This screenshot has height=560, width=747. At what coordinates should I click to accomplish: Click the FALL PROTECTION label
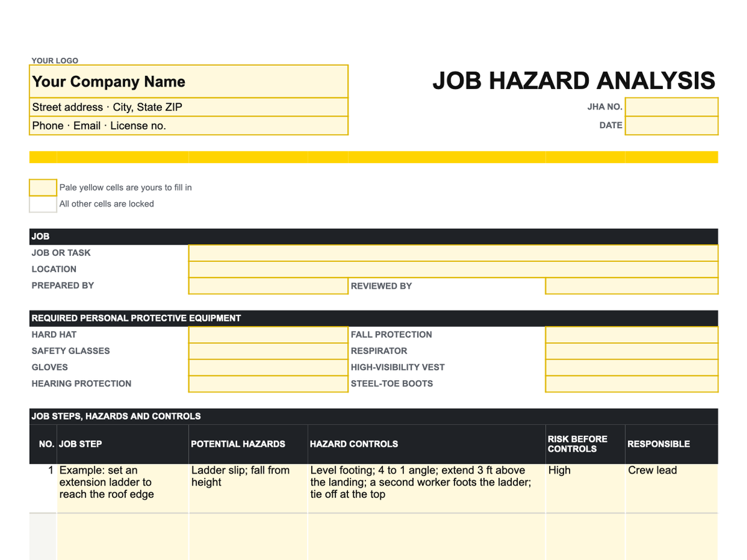(392, 335)
